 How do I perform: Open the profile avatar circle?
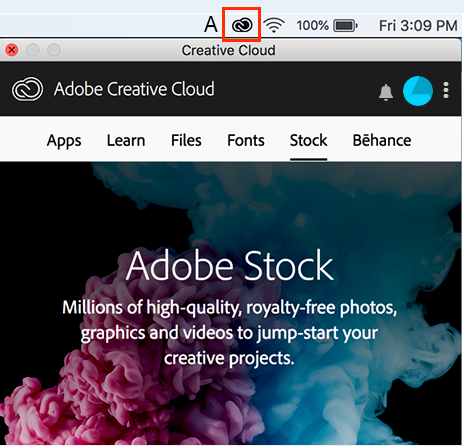point(418,91)
